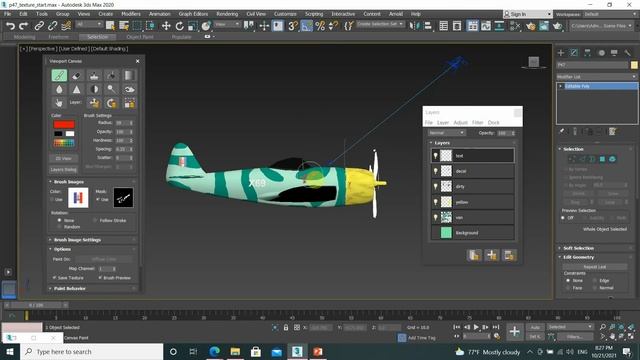Click the Repeat Last button

595,267
